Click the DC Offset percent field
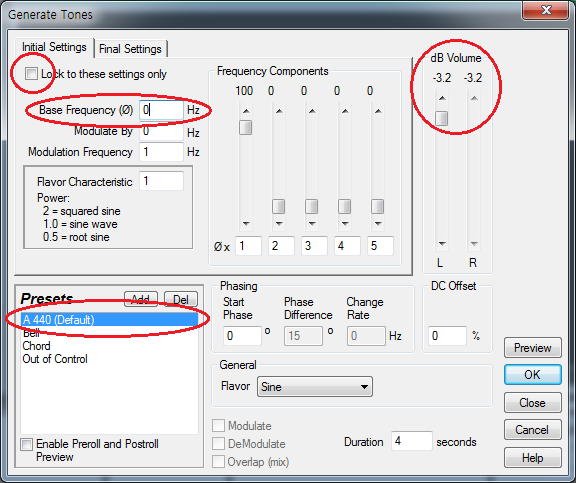 (447, 336)
